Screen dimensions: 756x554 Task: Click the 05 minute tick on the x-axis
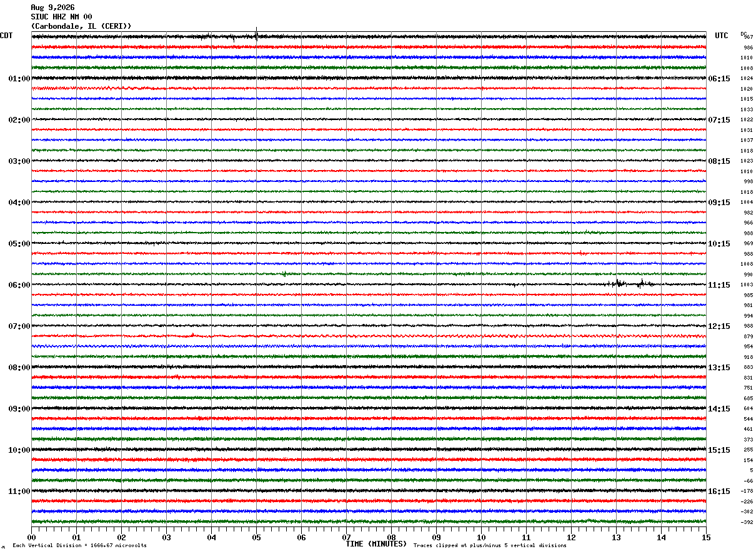pyautogui.click(x=256, y=537)
